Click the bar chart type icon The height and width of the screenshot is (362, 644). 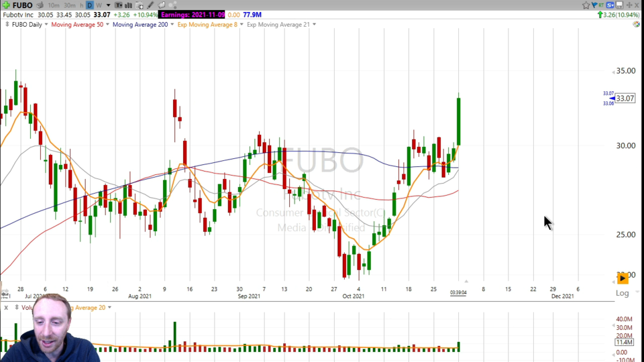(129, 5)
